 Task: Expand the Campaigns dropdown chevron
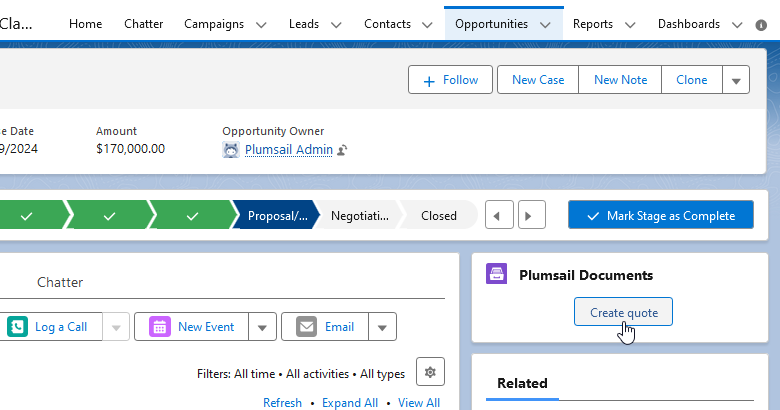coord(261,25)
